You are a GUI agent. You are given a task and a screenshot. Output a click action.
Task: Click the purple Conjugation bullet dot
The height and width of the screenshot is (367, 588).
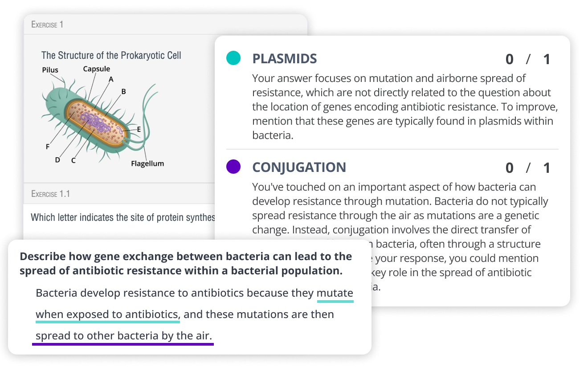click(233, 167)
